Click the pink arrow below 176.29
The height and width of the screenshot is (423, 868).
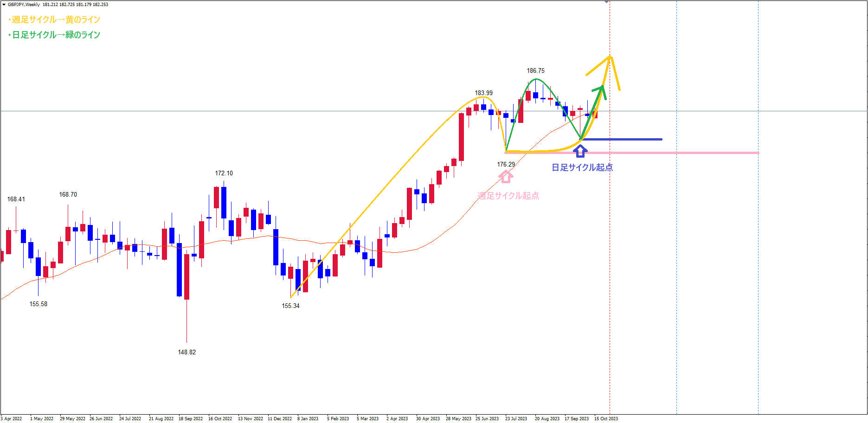(x=506, y=176)
